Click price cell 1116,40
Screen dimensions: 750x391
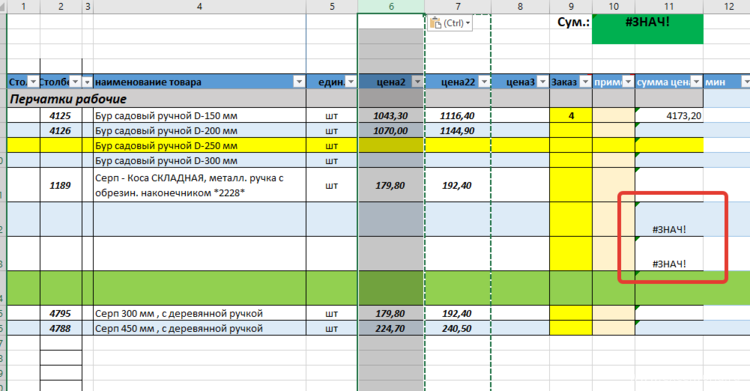coord(458,115)
